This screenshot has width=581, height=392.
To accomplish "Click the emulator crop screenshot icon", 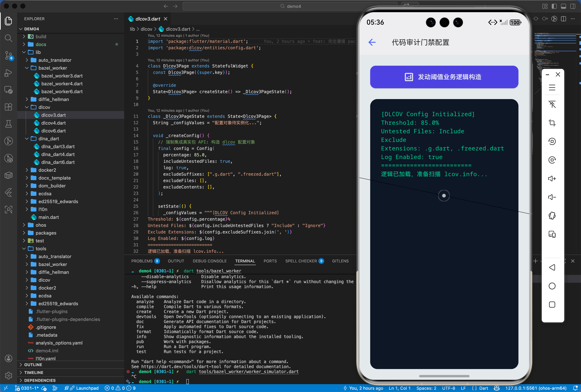I will (x=552, y=123).
